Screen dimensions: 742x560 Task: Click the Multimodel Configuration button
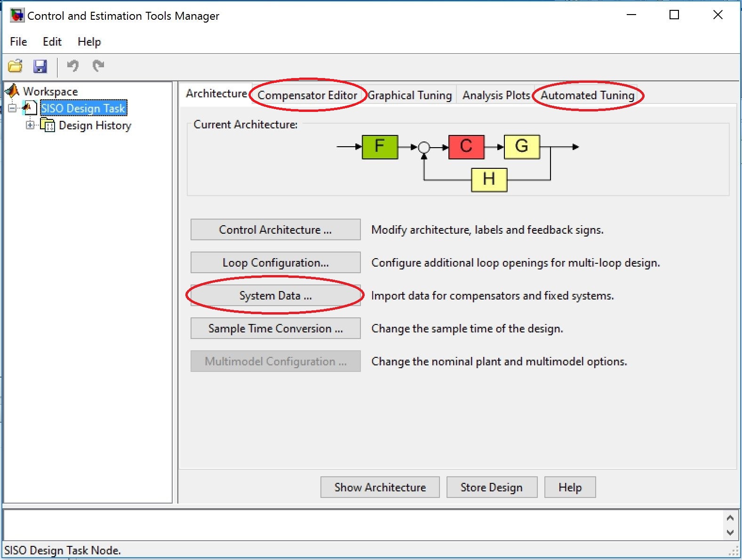pos(276,361)
